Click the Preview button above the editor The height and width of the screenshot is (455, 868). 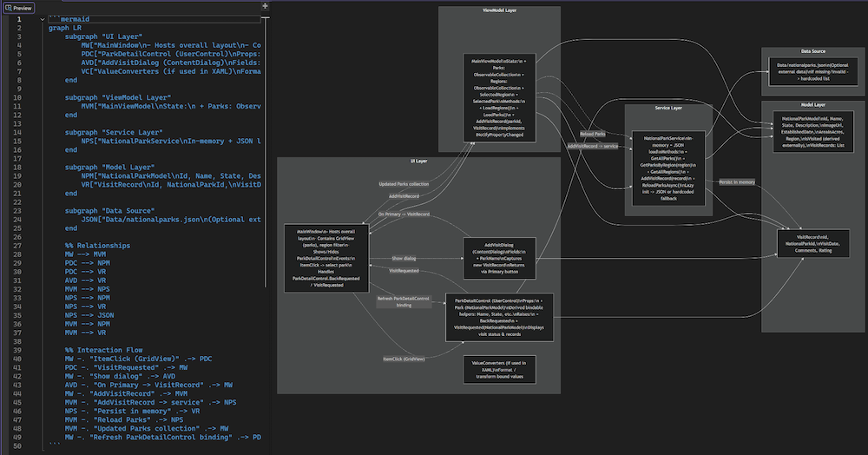point(19,8)
